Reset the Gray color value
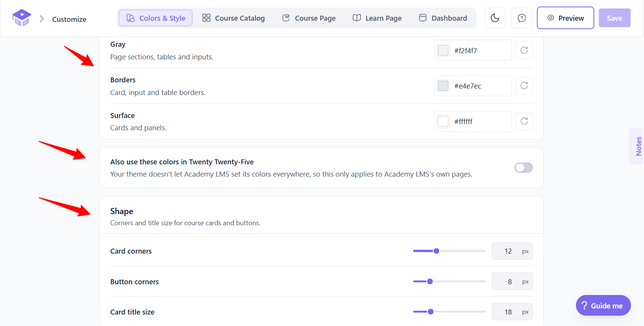The height and width of the screenshot is (326, 644). tap(524, 50)
